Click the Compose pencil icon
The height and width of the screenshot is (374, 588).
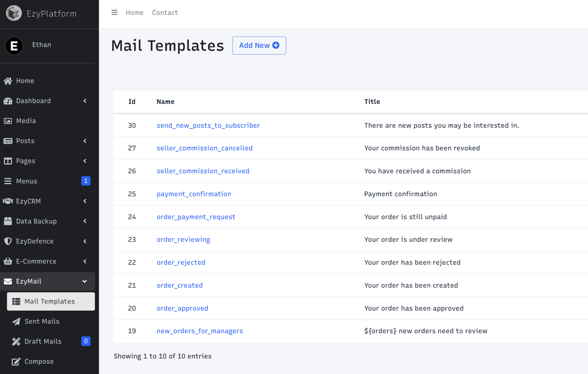(x=16, y=361)
